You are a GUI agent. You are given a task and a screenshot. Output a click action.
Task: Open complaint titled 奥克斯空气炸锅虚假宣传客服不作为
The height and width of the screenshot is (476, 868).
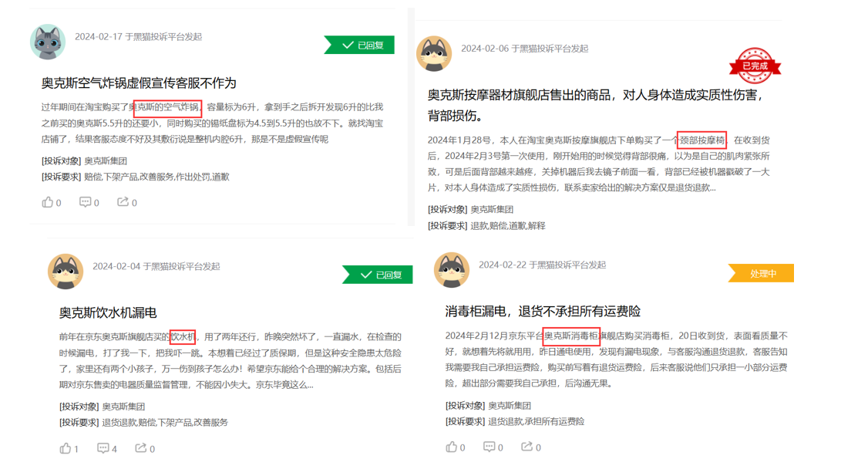coord(139,83)
